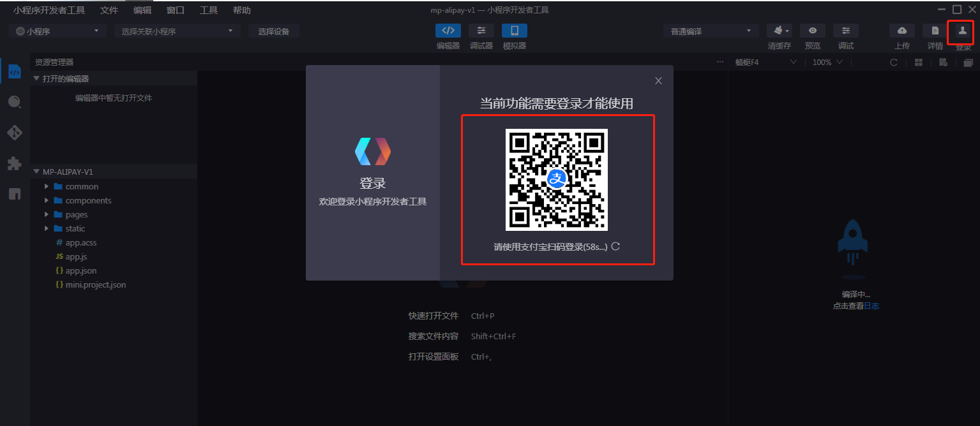Open the 普通编译 compile mode dropdown
Image resolution: width=980 pixels, height=426 pixels.
click(711, 31)
